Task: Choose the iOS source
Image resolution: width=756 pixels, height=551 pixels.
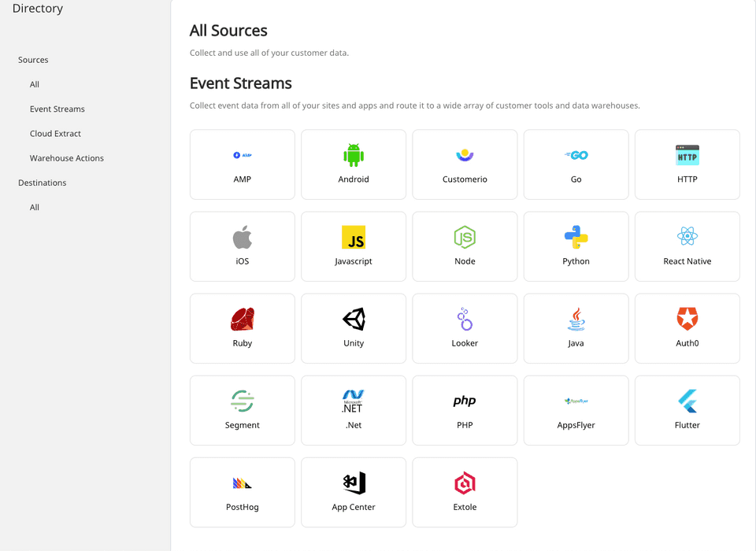Action: click(242, 246)
